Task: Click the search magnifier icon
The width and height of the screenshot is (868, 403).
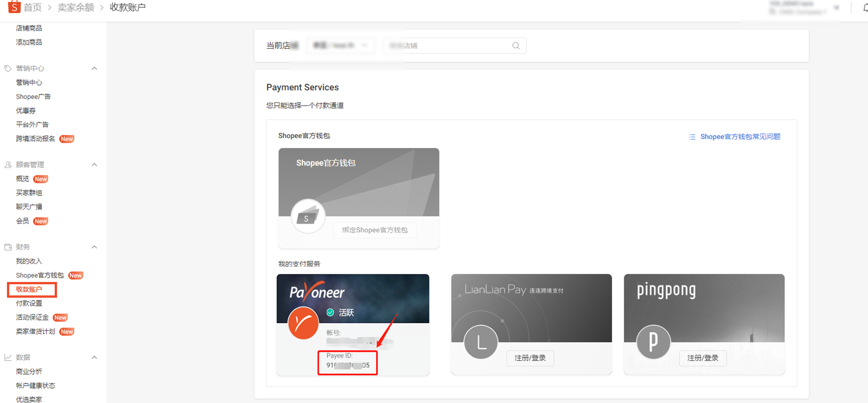Action: click(x=516, y=45)
